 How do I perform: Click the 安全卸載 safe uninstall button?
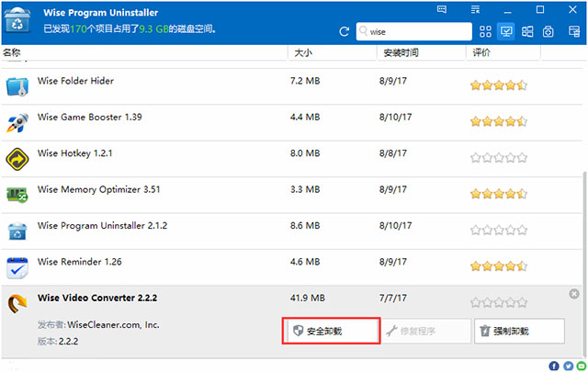330,331
